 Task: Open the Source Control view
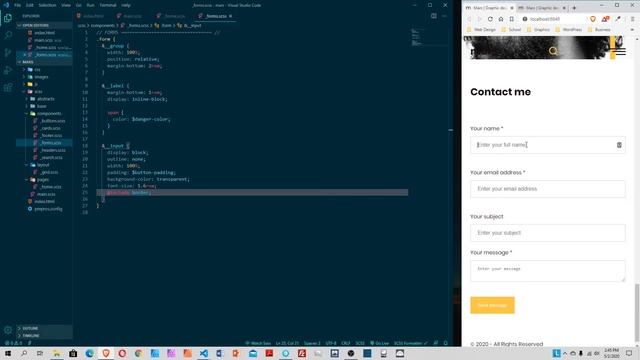(x=8, y=53)
